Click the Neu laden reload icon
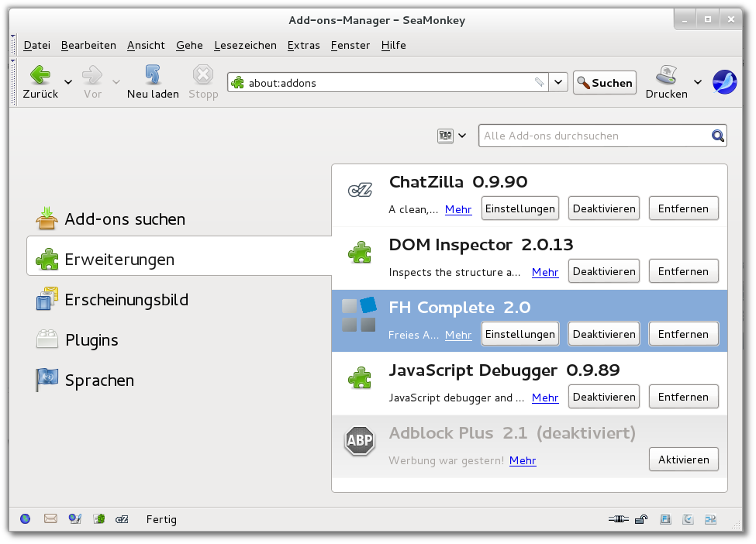 click(x=153, y=75)
